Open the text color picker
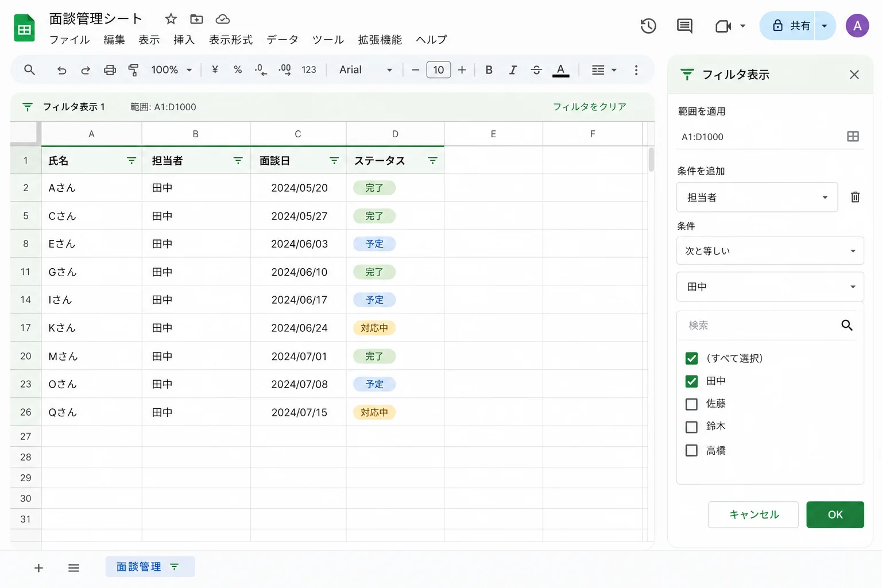This screenshot has height=588, width=882. [560, 70]
